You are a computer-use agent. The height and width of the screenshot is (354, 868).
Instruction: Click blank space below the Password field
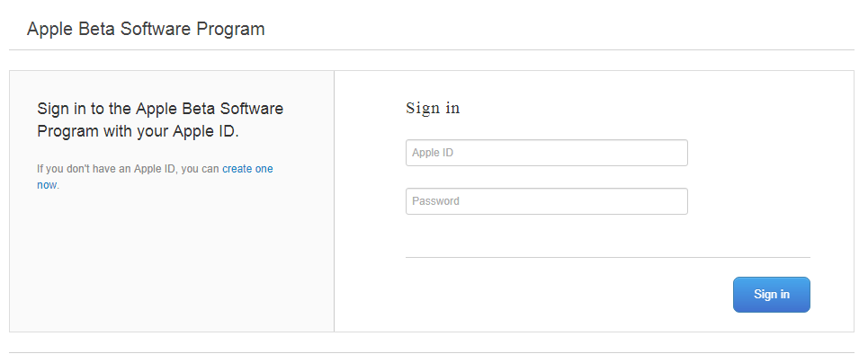pyautogui.click(x=546, y=235)
